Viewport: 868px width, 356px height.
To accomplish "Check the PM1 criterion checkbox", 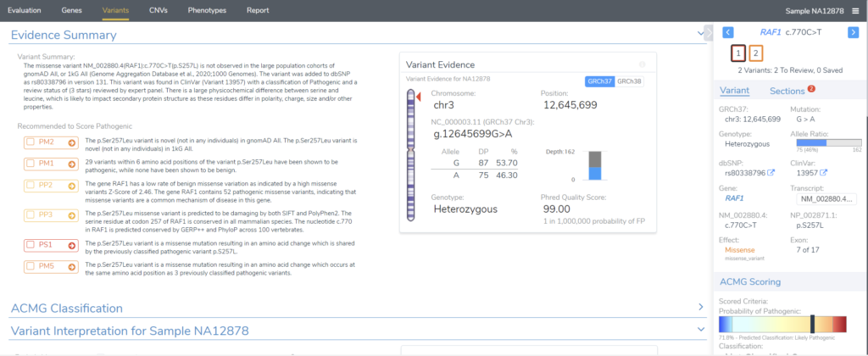I will 32,164.
